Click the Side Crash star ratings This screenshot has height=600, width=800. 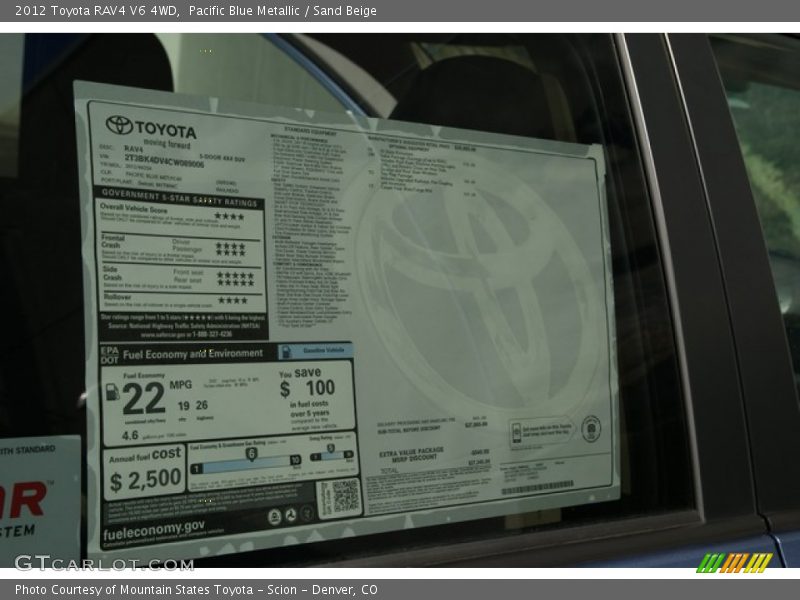coord(235,279)
